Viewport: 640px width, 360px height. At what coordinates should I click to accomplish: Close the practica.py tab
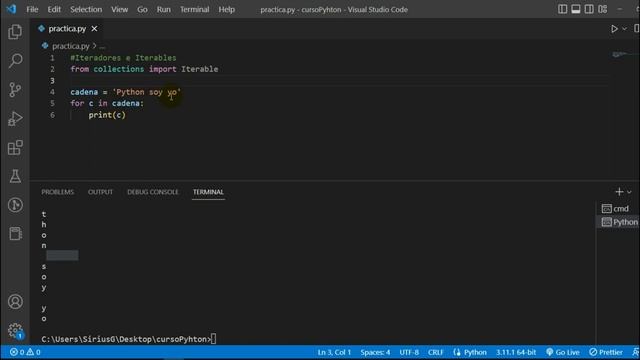click(94, 29)
